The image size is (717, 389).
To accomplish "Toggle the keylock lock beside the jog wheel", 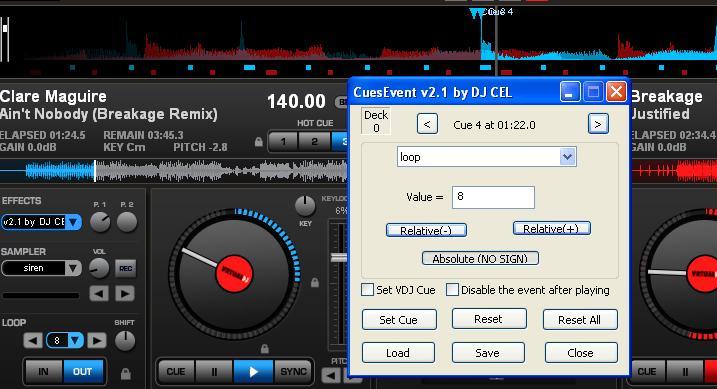I will (x=315, y=282).
